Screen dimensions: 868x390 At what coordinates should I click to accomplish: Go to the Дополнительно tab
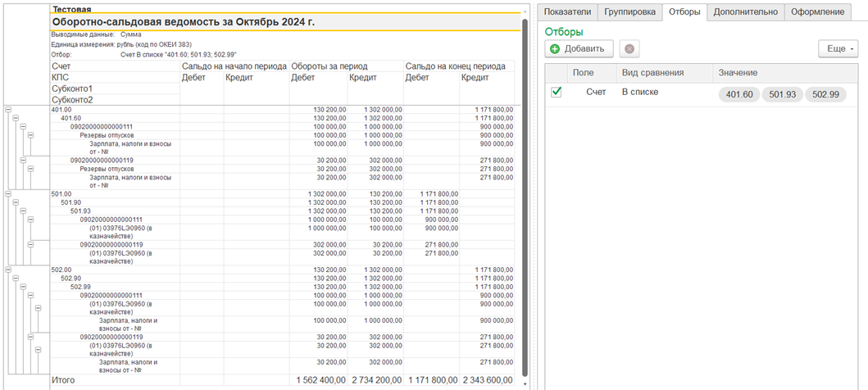click(746, 11)
